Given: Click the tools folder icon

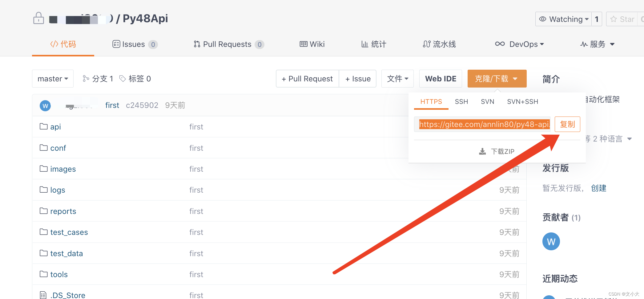Looking at the screenshot, I should click(43, 274).
